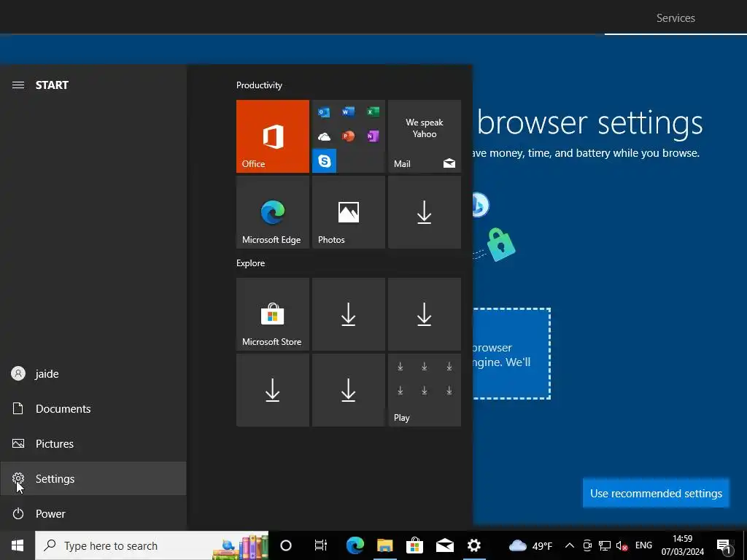
Task: Expand the Start menu hamburger icon
Action: point(18,85)
